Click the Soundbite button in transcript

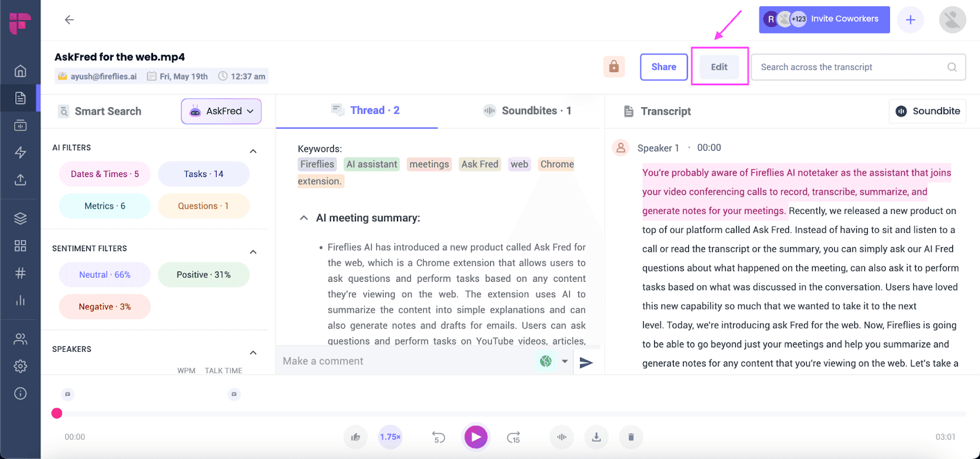(x=927, y=111)
